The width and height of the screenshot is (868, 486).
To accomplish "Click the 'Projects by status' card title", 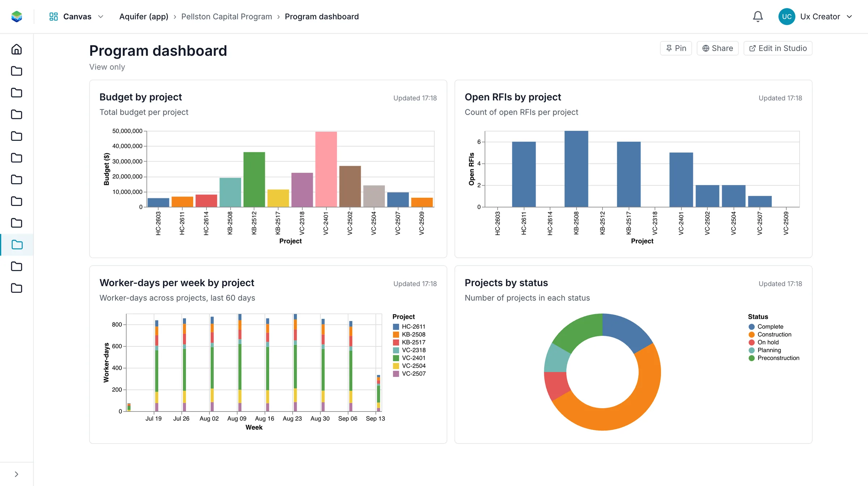I will coord(506,283).
